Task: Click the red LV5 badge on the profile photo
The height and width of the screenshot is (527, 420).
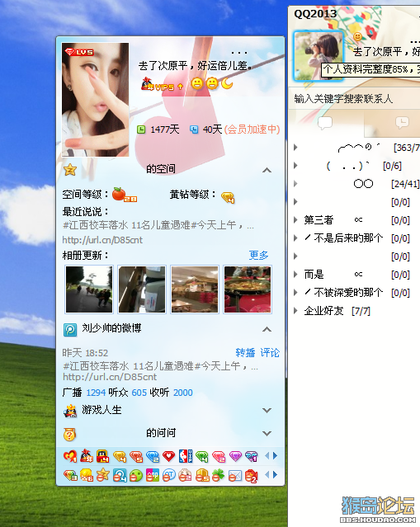Action: (x=79, y=52)
